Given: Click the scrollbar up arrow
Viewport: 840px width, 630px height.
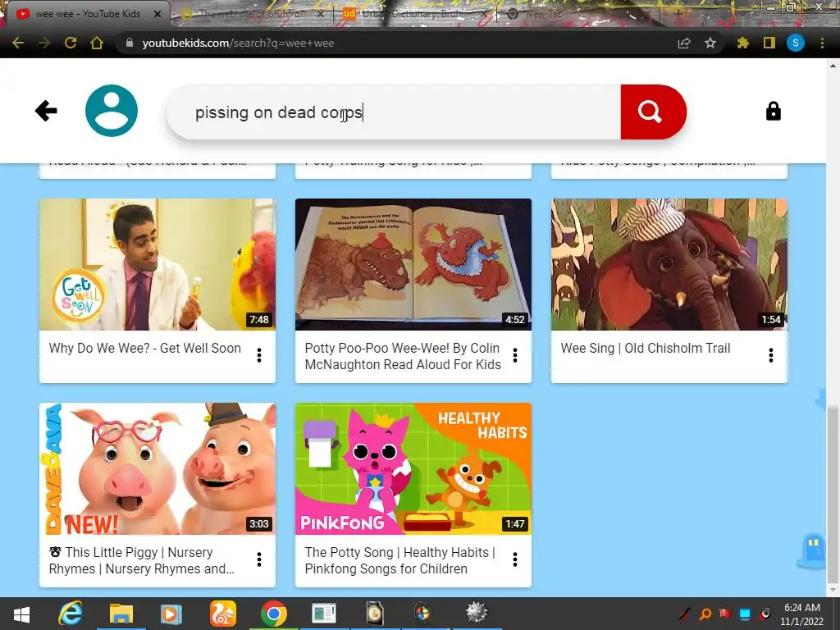Looking at the screenshot, I should [833, 66].
